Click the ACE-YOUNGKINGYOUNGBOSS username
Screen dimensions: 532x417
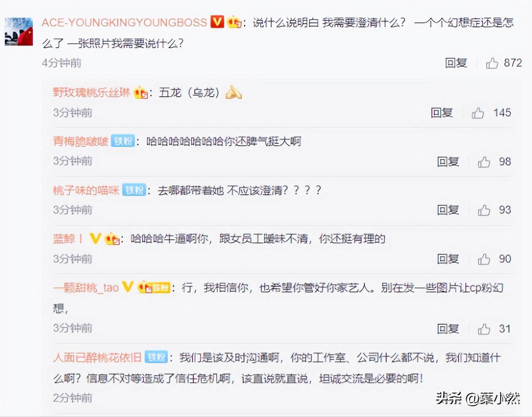124,22
